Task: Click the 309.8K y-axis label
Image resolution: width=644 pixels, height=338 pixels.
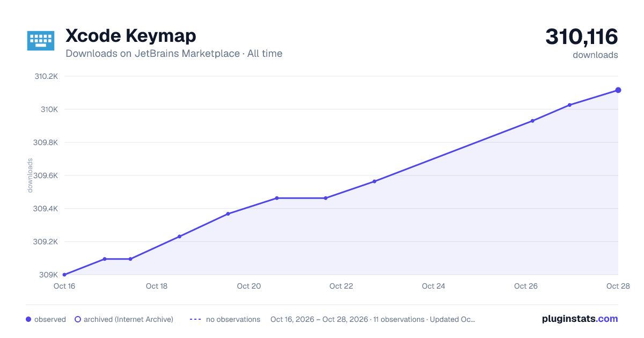Action: [46, 143]
